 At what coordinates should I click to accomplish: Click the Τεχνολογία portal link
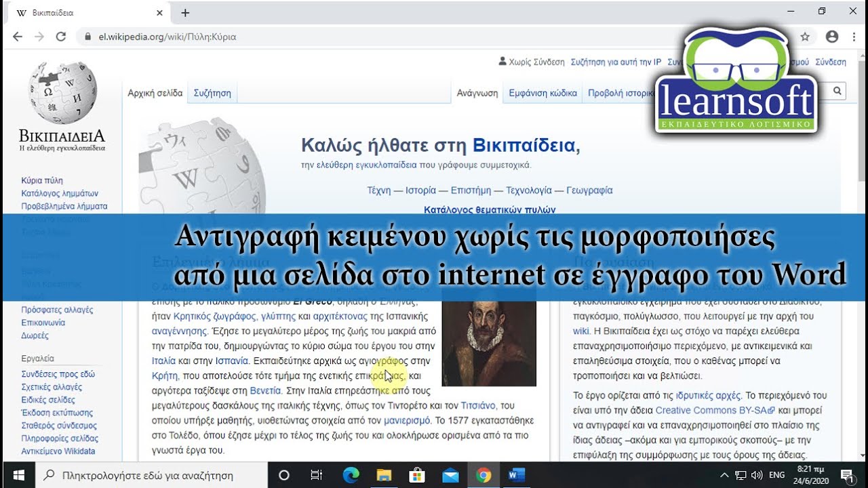pyautogui.click(x=529, y=190)
